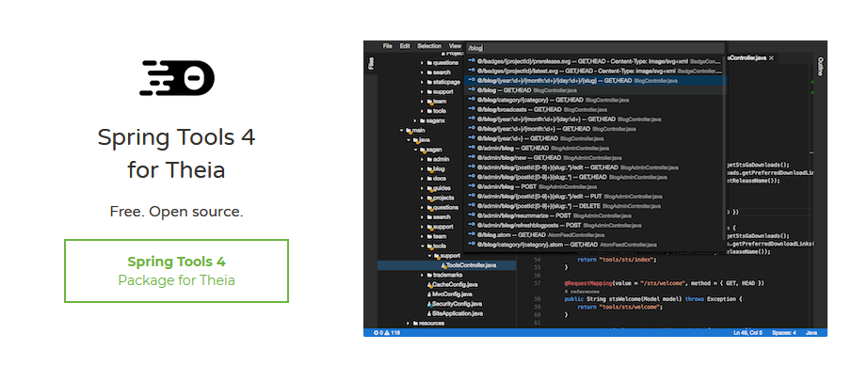
Task: Click the mapping icon beside @/blog/broadcasts result
Action: pos(472,109)
